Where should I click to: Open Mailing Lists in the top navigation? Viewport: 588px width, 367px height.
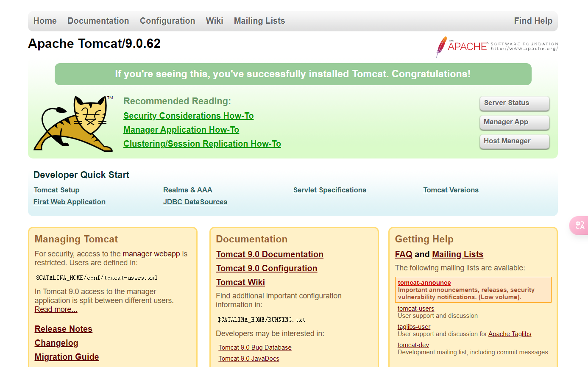259,21
